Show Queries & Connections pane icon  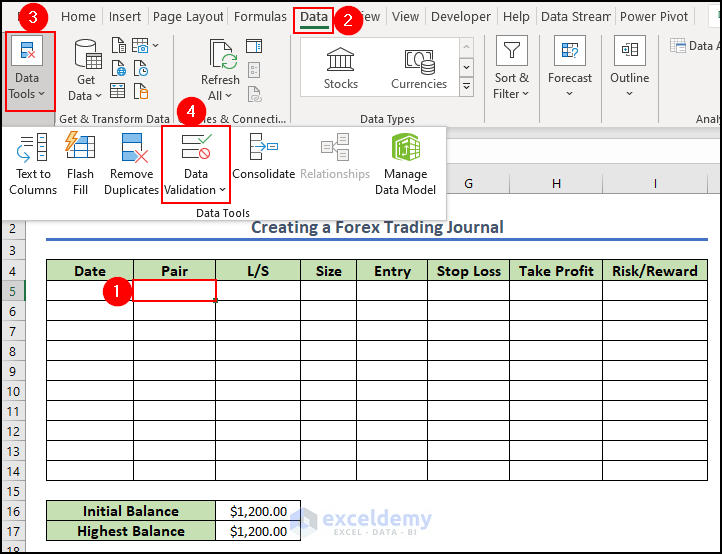pos(254,46)
